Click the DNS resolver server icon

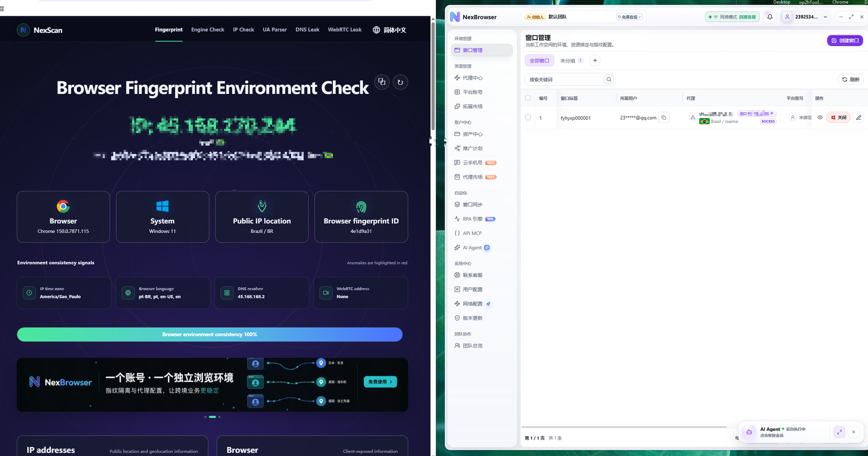227,293
